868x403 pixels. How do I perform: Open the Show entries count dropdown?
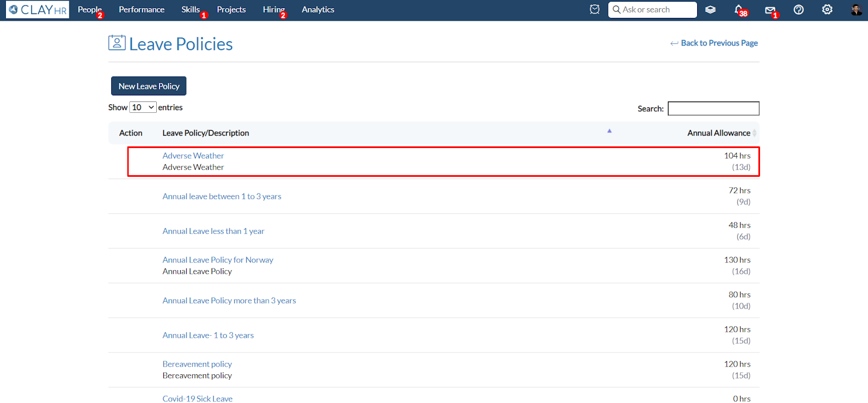click(143, 107)
